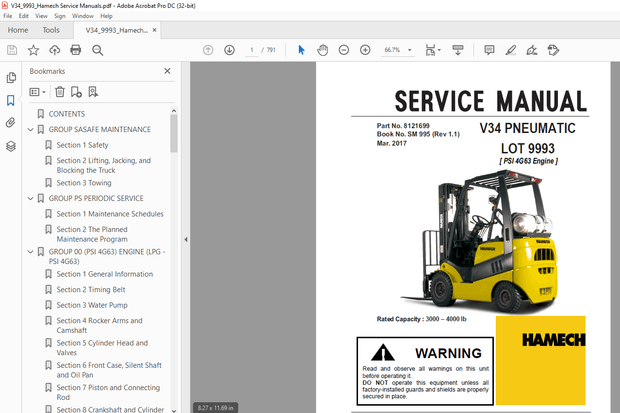The image size is (620, 413).
Task: Add a comment with speech bubble icon
Action: [490, 50]
